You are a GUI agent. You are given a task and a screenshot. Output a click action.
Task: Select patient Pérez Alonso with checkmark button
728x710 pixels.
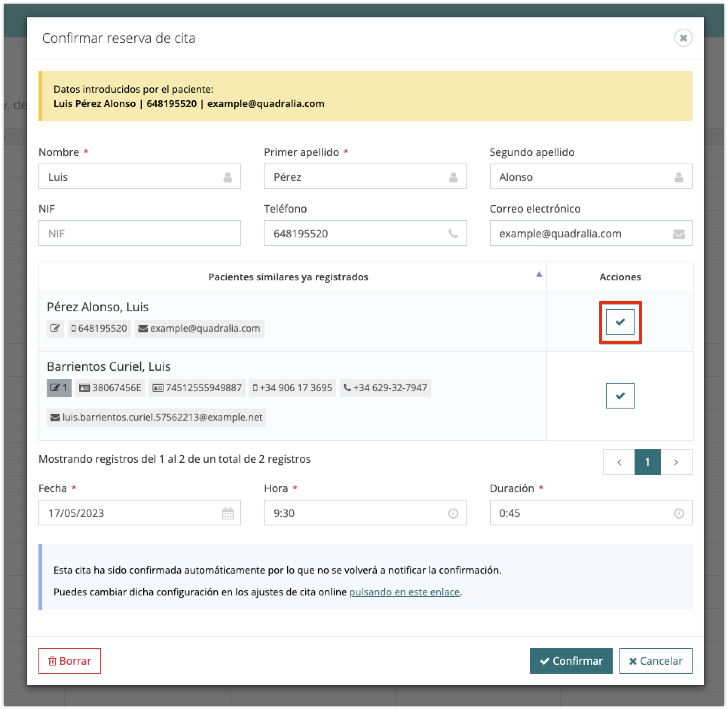pyautogui.click(x=620, y=322)
